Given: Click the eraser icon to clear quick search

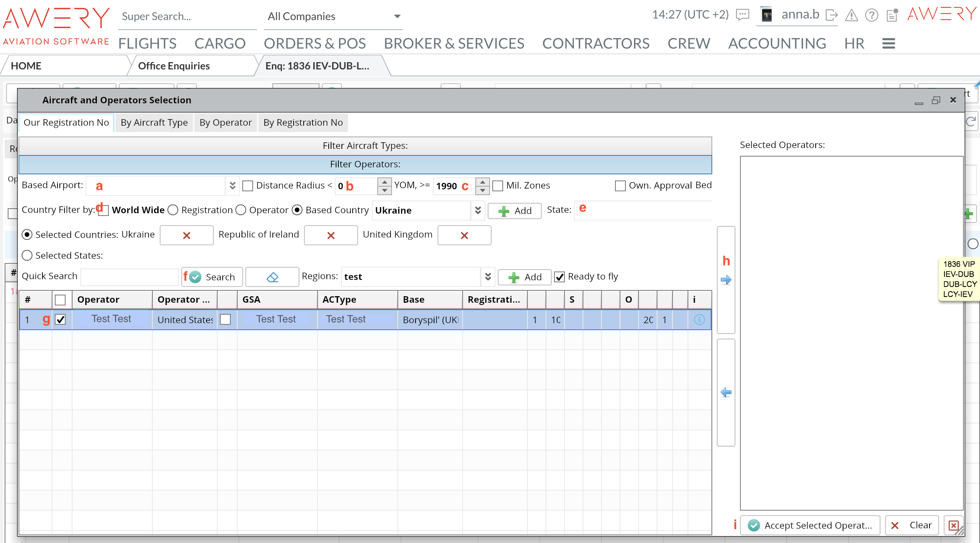Looking at the screenshot, I should (x=272, y=277).
